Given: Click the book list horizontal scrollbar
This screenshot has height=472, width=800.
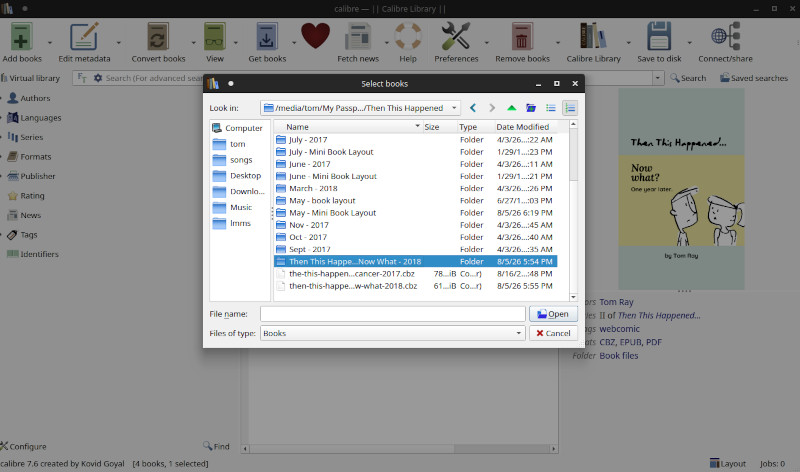Looking at the screenshot, I should (399, 449).
